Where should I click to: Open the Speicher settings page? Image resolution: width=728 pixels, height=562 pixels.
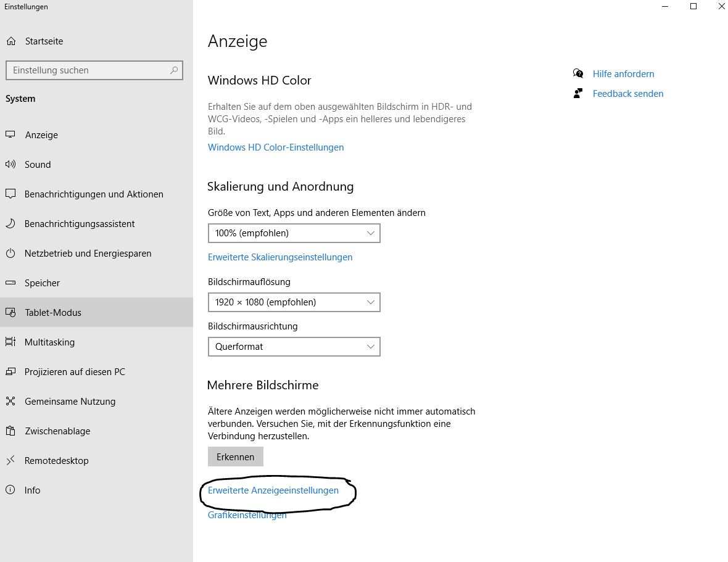point(97,283)
